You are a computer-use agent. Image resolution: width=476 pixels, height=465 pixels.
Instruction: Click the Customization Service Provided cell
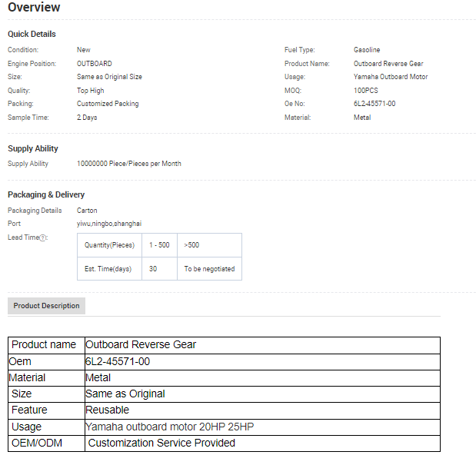161,443
